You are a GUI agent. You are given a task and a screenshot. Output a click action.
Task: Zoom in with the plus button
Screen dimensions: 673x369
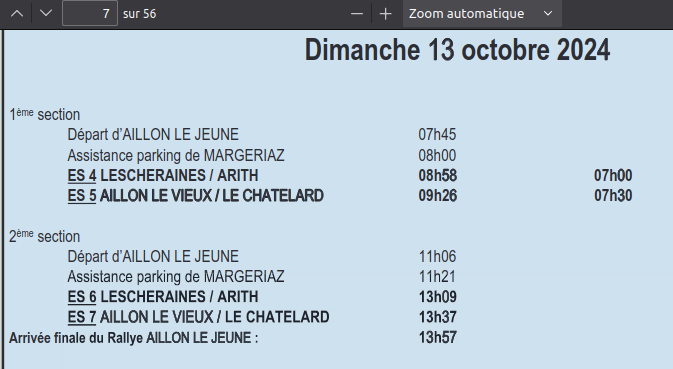coord(385,14)
